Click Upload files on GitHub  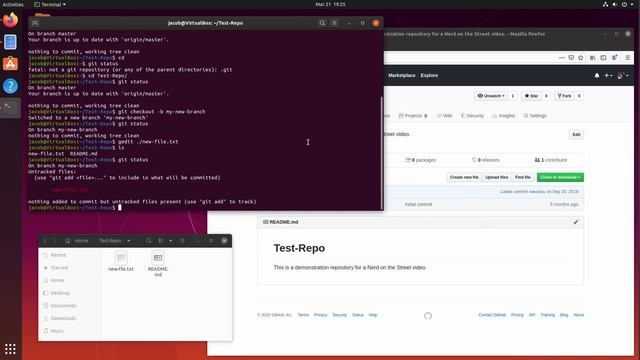coord(497,177)
